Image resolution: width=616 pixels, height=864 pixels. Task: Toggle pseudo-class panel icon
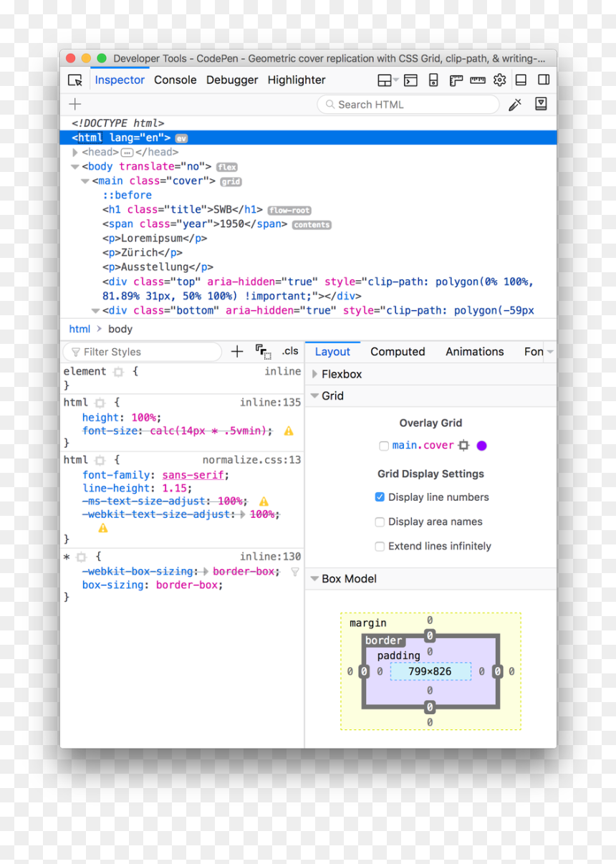coord(264,351)
